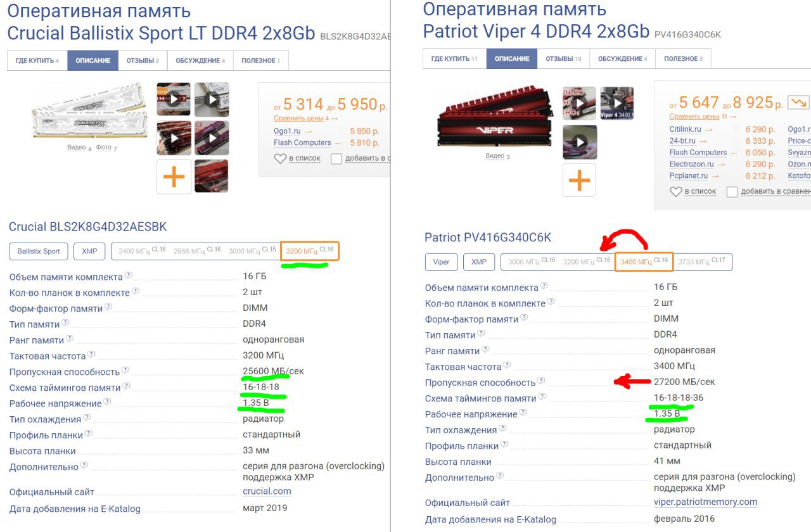This screenshot has height=532, width=811.
Task: Open help icon beside Patriot Тип охлаждения
Action: (x=502, y=429)
